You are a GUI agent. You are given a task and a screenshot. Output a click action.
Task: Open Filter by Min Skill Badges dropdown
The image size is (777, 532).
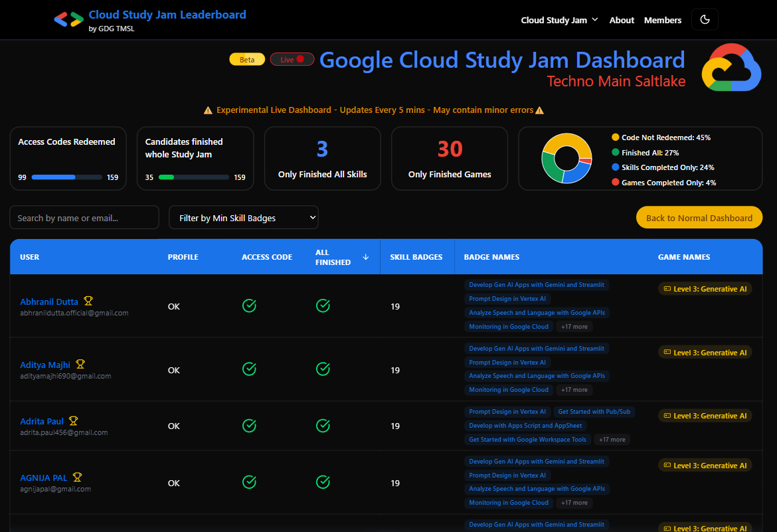coord(244,218)
